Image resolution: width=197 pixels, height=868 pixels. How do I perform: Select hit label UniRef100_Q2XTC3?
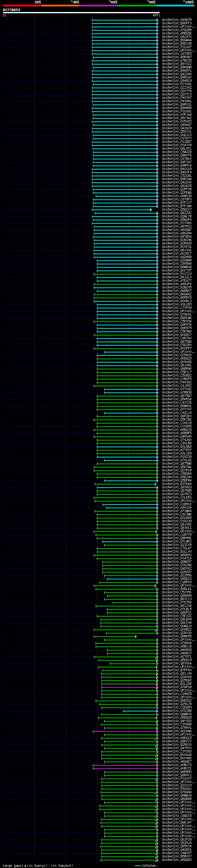tap(177, 94)
